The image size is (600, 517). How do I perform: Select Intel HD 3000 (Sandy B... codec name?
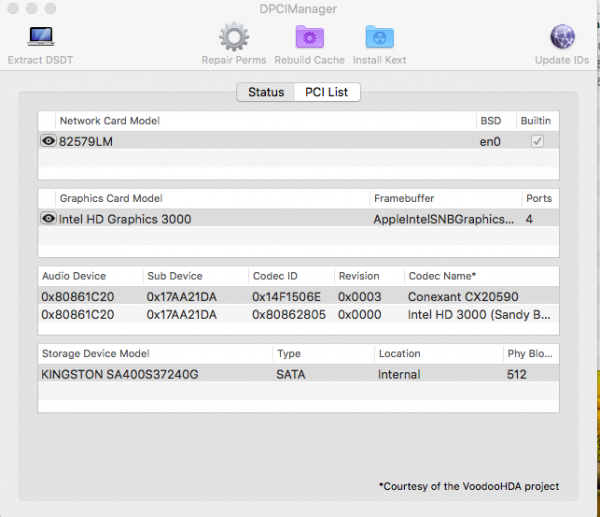click(479, 315)
